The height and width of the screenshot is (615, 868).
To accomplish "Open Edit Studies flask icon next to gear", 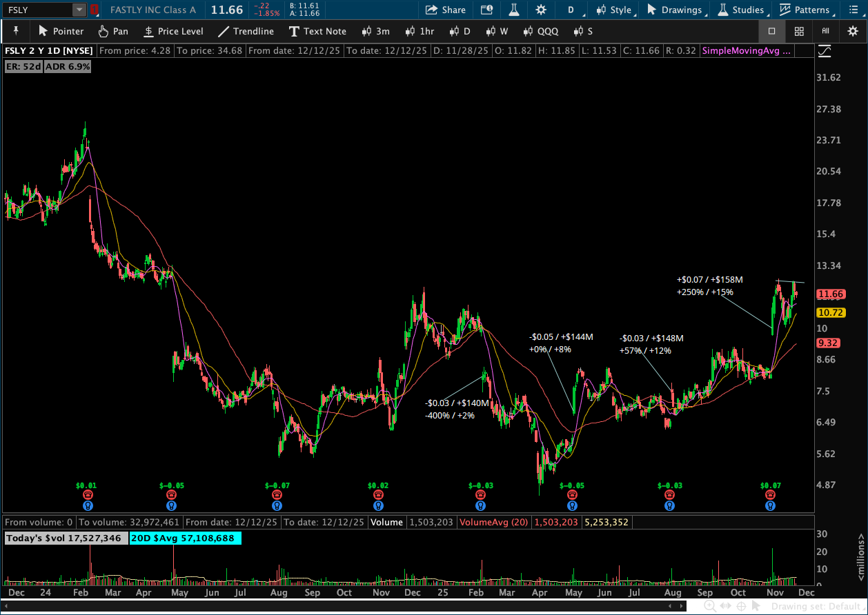I will [x=514, y=10].
